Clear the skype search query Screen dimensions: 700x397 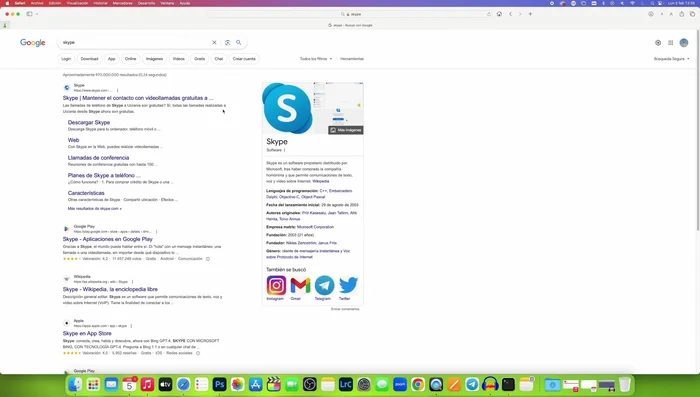[214, 42]
